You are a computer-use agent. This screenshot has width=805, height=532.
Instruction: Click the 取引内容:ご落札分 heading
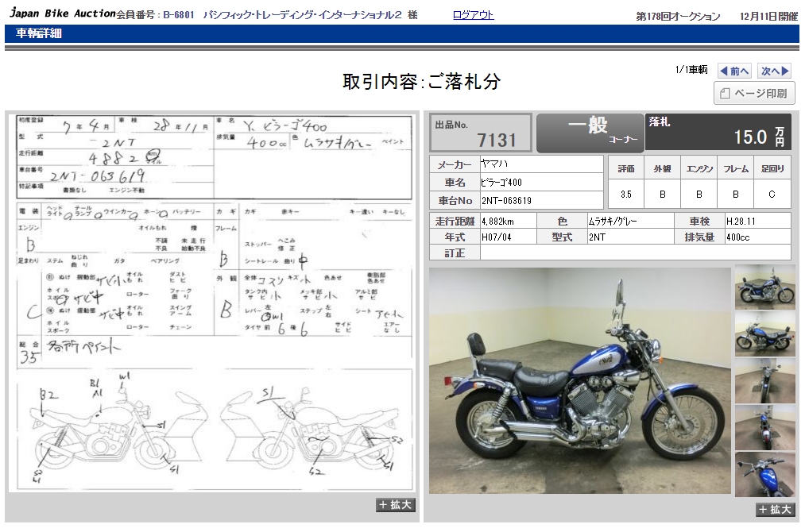[421, 82]
